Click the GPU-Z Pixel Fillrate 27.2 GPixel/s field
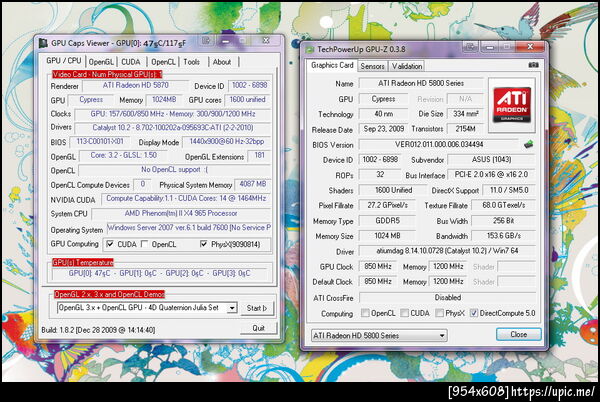This screenshot has width=600, height=402. 387,205
